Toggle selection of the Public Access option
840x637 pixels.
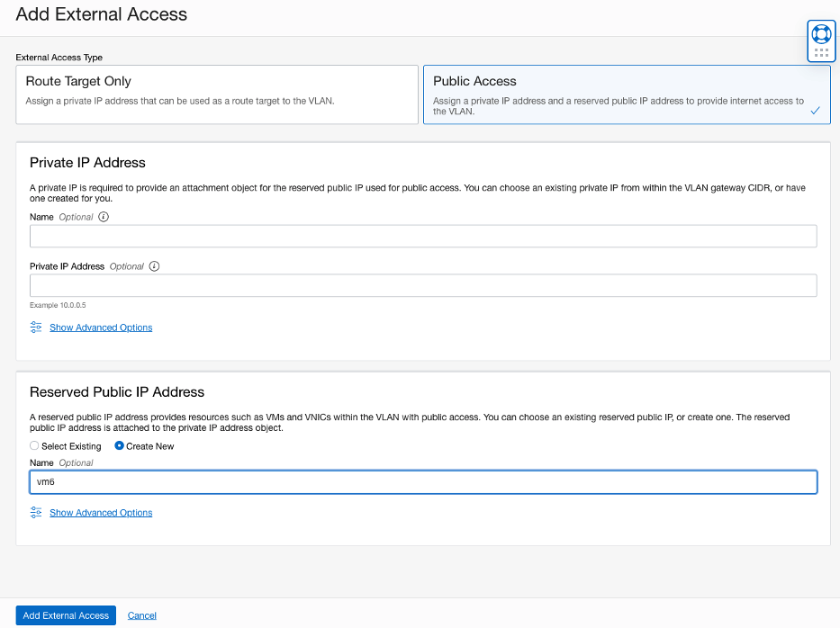coord(627,93)
